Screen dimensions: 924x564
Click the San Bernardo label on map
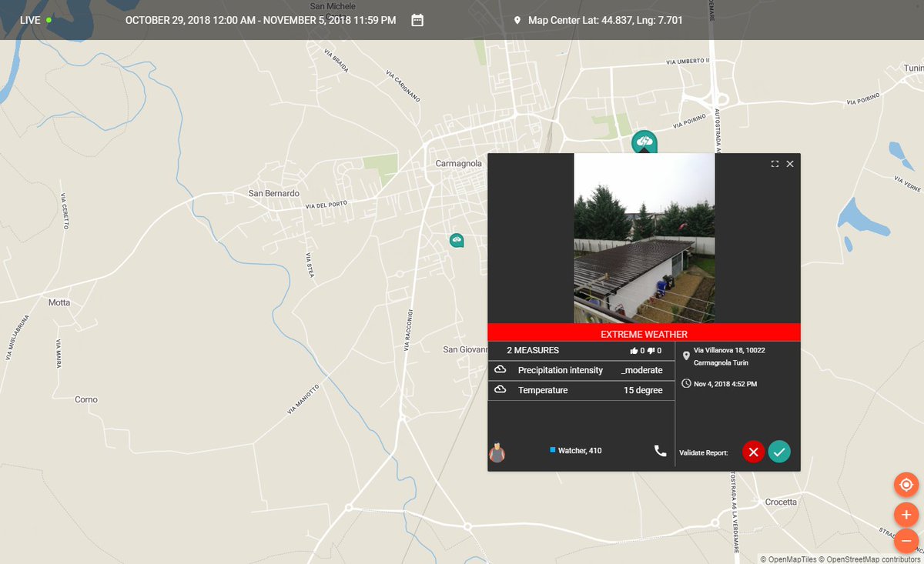click(274, 193)
